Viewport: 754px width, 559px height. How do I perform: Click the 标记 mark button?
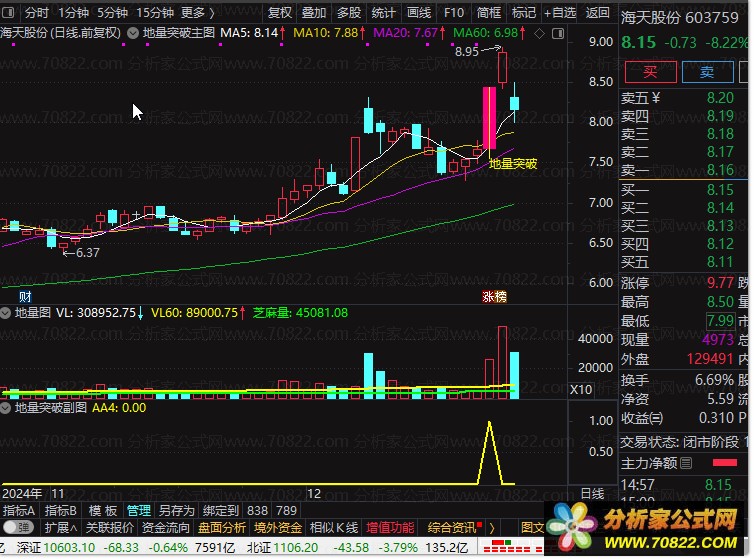524,13
